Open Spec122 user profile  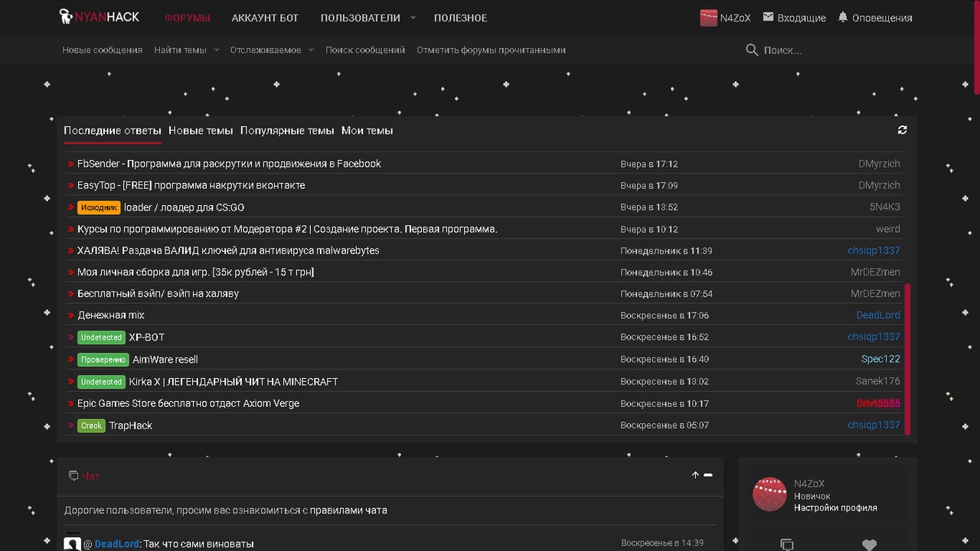pyautogui.click(x=880, y=359)
